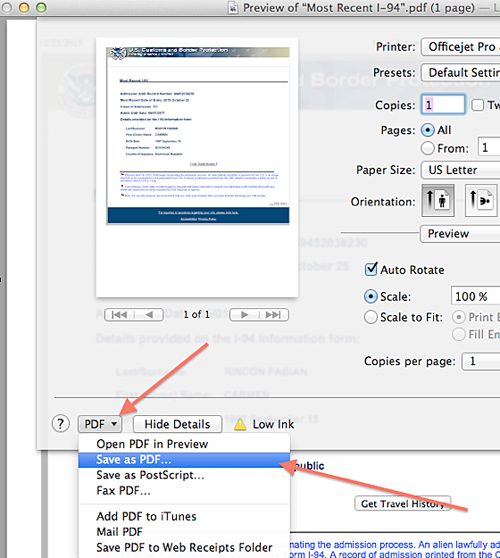500x558 pixels.
Task: Click the Copies input field
Action: (x=443, y=105)
